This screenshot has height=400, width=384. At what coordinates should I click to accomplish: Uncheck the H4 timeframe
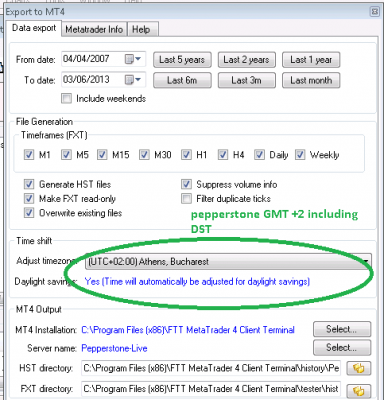pos(223,155)
